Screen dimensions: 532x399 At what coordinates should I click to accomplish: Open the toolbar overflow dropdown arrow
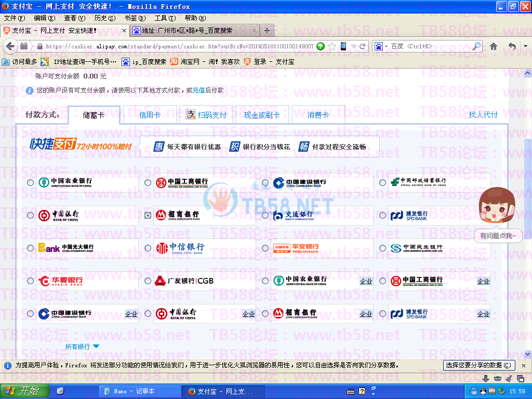pos(525,46)
